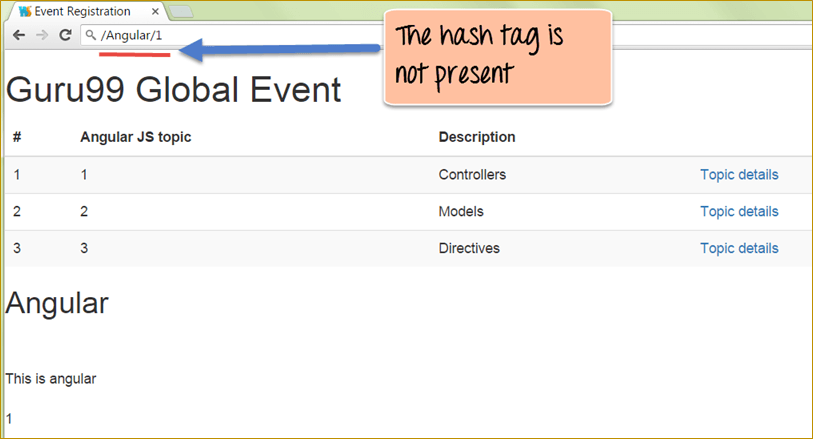Click the Event Registration tab favicon
813x439 pixels.
(x=24, y=12)
